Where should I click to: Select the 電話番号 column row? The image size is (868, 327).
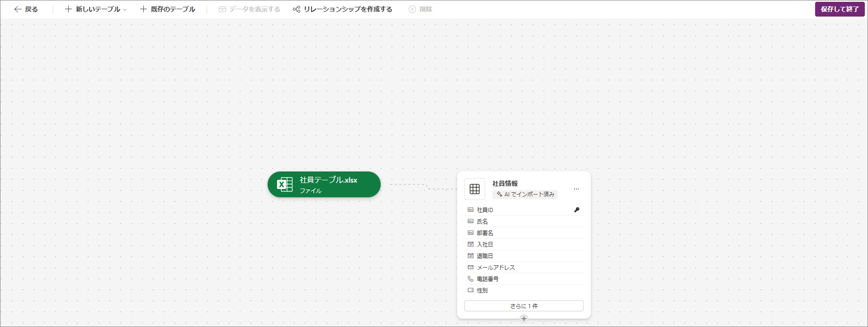[524, 279]
